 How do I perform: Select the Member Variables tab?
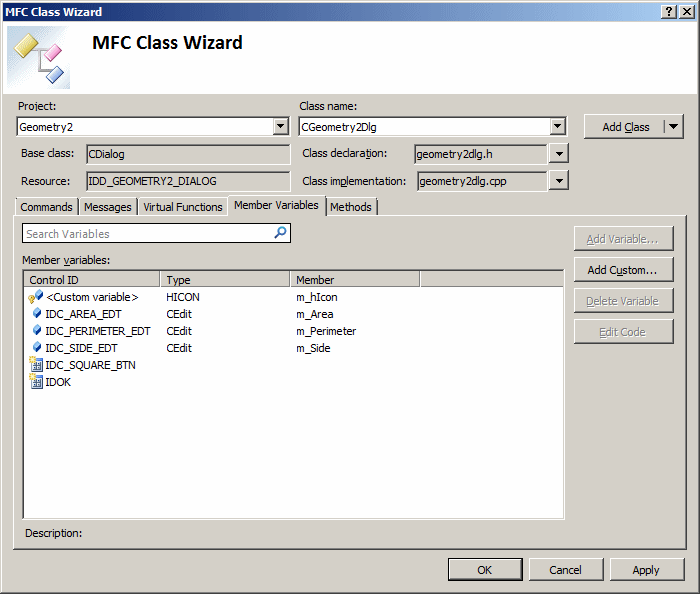point(276,205)
